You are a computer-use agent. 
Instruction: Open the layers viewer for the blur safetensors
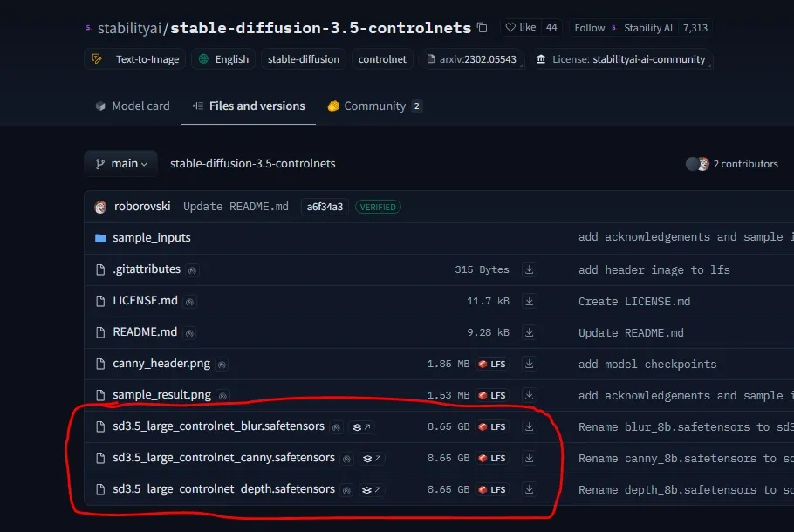pos(361,427)
